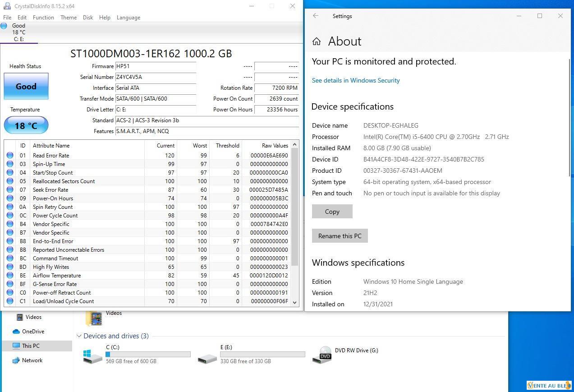Click the Good health status button
Screen dimensions: 574x392
click(26, 86)
